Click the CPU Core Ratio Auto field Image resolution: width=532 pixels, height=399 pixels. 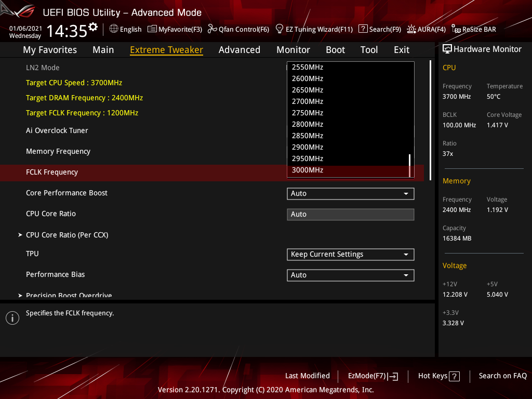[351, 215]
